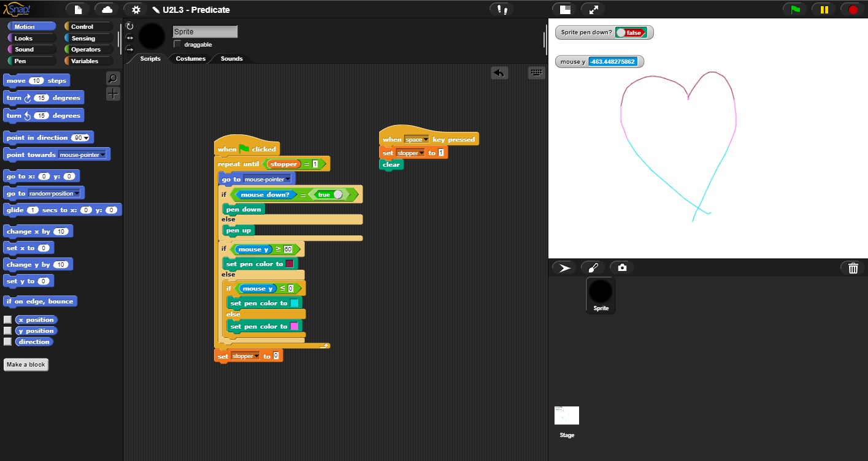The height and width of the screenshot is (461, 868).
Task: Open the Sounds tab
Action: (x=231, y=59)
